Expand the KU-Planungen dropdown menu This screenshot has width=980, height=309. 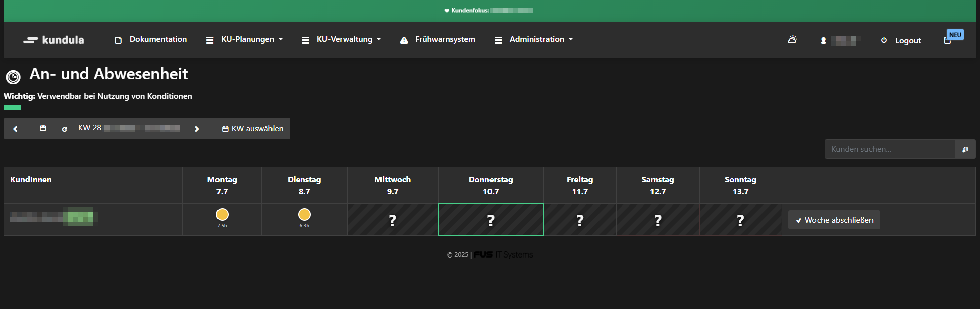coord(251,39)
